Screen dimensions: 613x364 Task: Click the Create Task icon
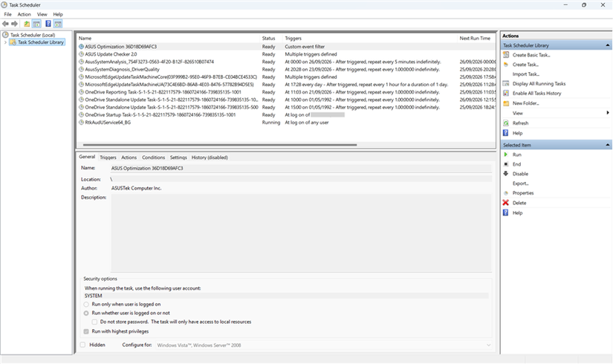(506, 65)
